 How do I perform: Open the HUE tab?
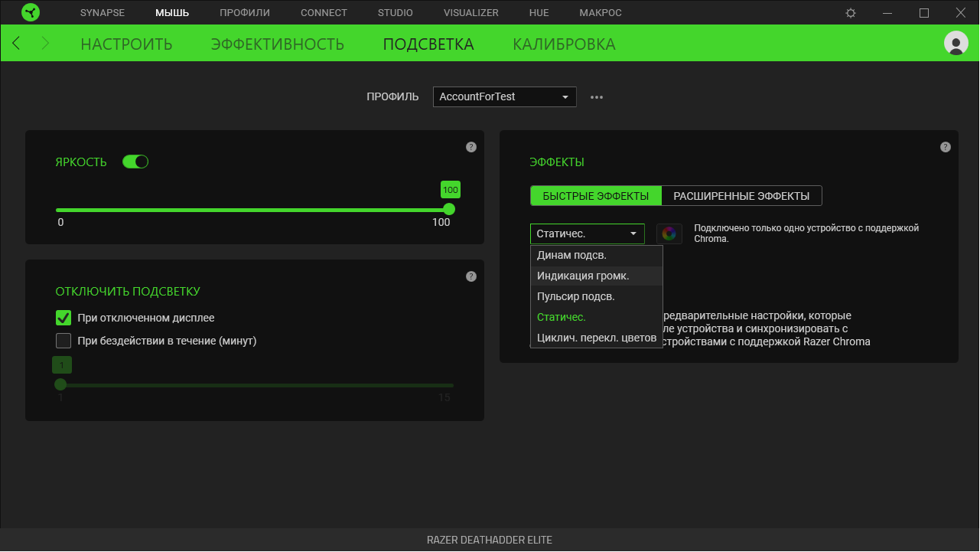[539, 13]
